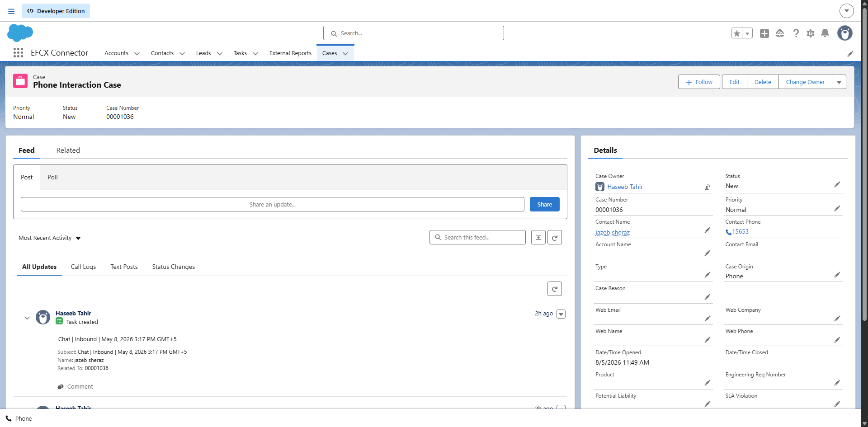Click the pink Case record icon
This screenshot has width=868, height=427.
point(20,81)
